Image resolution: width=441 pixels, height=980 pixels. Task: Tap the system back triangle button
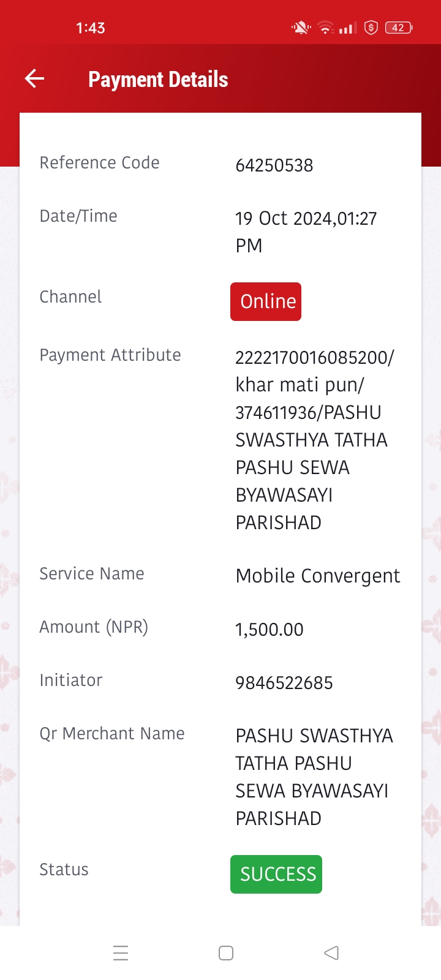click(331, 953)
